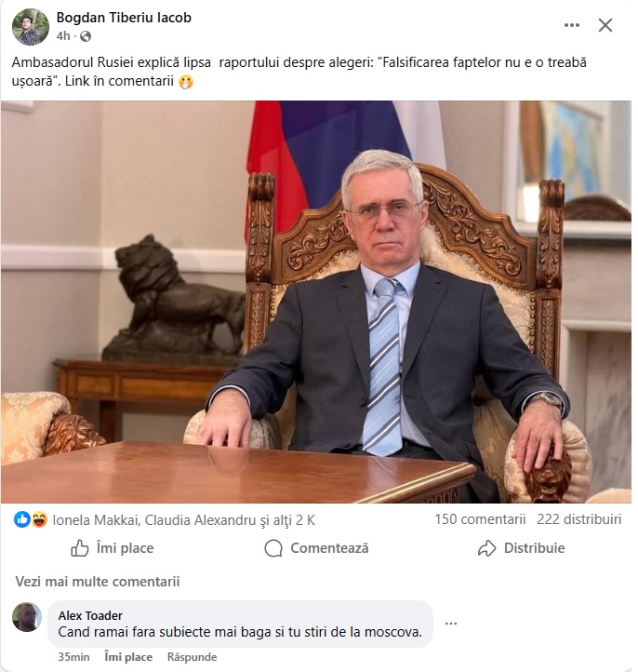
Task: Click the laughing haha reaction icon
Action: tap(39, 519)
